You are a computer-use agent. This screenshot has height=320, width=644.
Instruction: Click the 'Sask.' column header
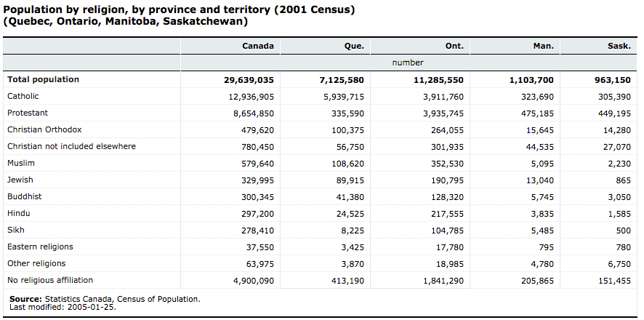[x=619, y=46]
